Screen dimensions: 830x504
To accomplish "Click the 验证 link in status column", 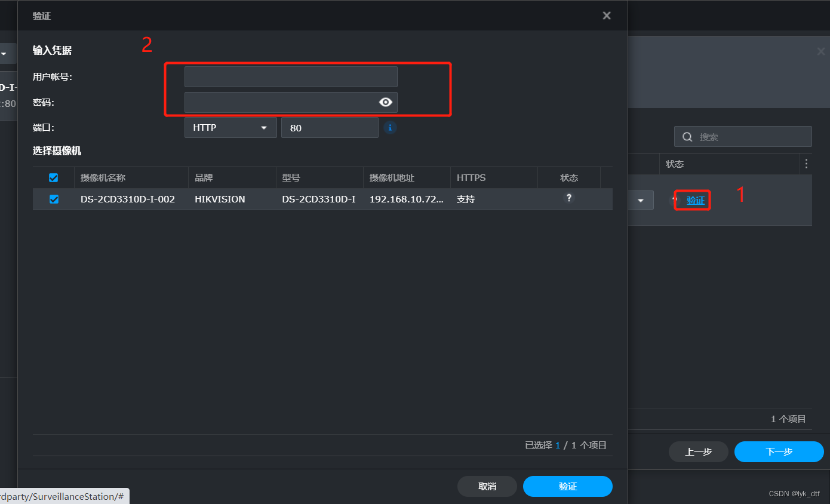I will pos(696,201).
